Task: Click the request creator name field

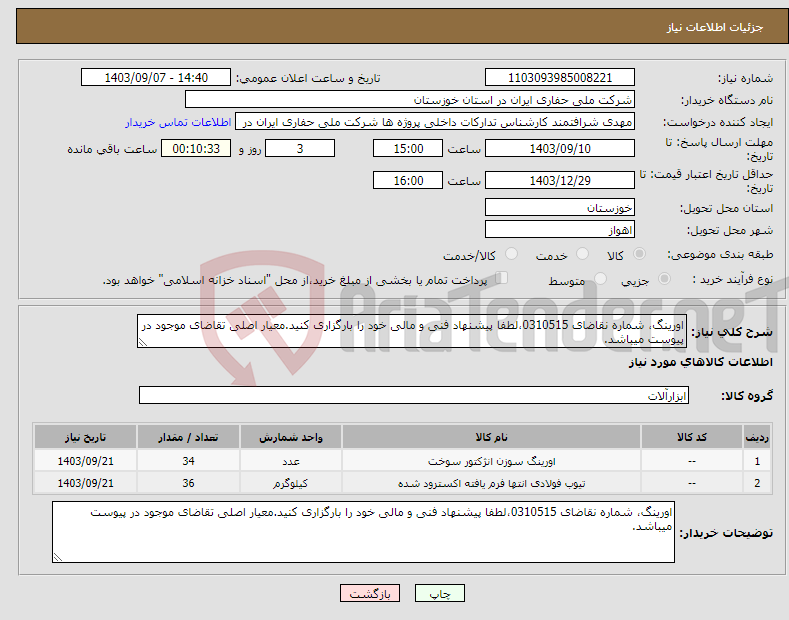Action: tap(435, 122)
